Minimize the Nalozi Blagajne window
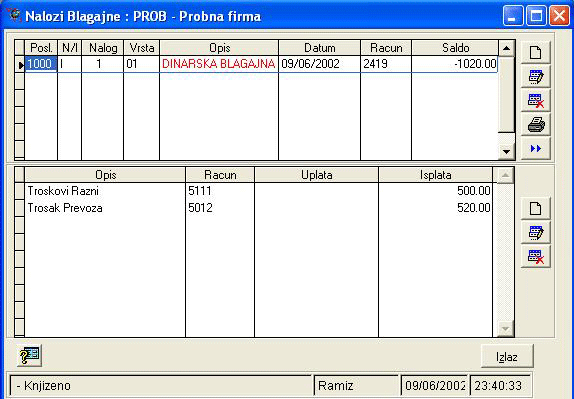The height and width of the screenshot is (399, 574). (x=513, y=16)
